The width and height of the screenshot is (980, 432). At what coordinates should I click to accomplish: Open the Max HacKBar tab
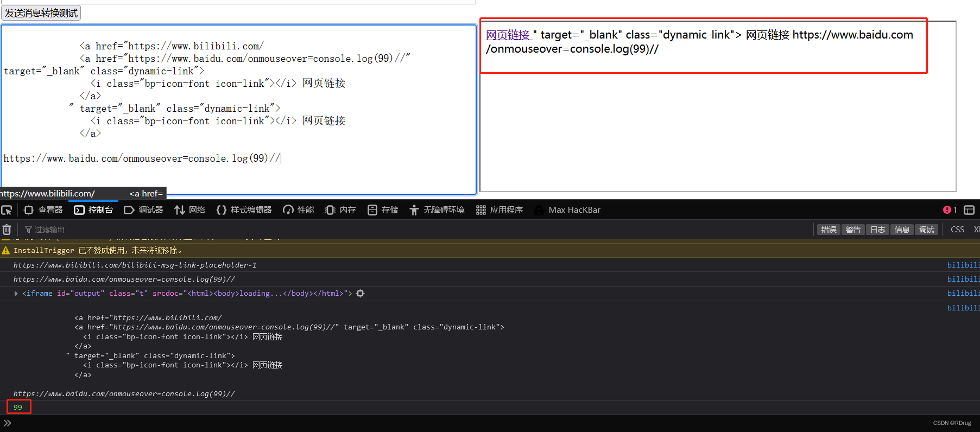567,210
